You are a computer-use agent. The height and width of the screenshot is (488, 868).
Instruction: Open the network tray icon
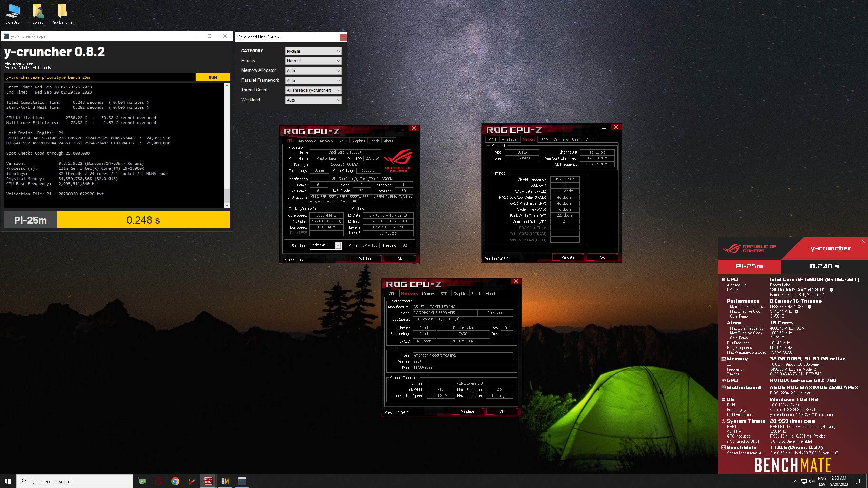(x=804, y=481)
